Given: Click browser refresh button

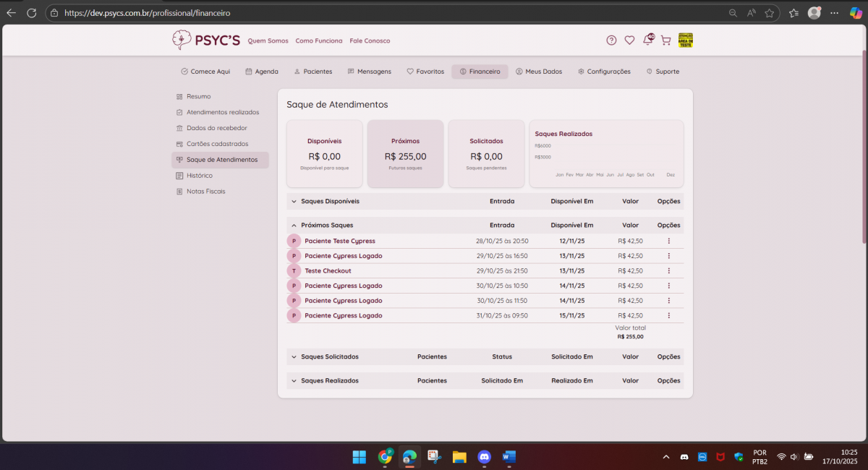Looking at the screenshot, I should (31, 13).
